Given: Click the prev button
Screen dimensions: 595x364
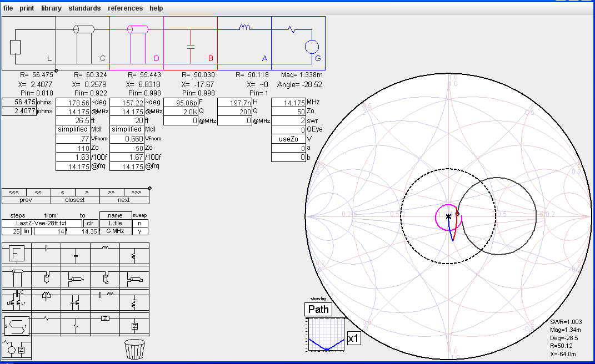Looking at the screenshot, I should pyautogui.click(x=26, y=200).
